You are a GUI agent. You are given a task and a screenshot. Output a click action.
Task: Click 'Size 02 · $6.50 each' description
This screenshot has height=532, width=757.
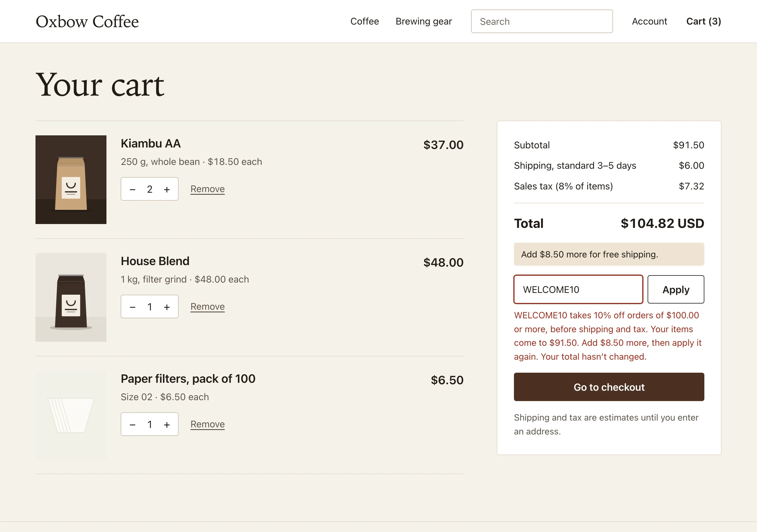pos(165,397)
